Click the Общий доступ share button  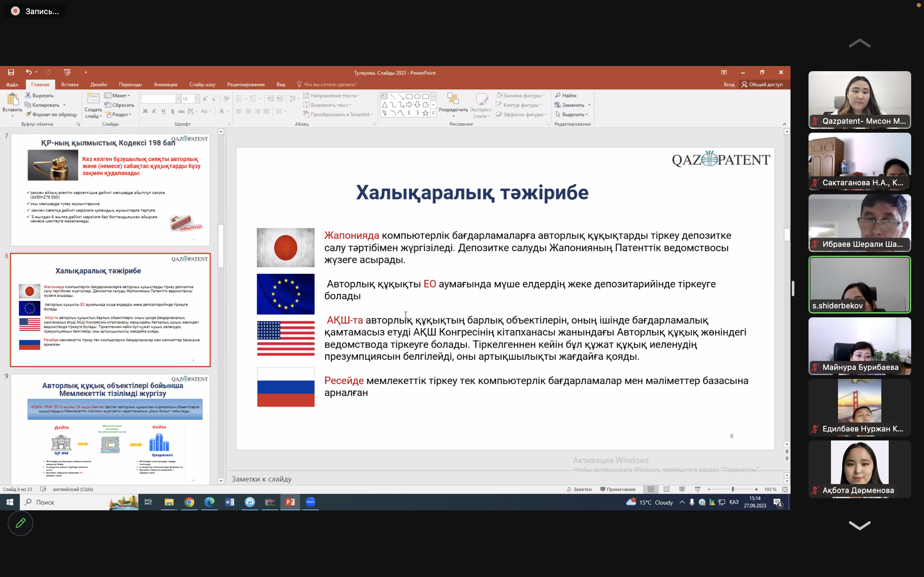(762, 84)
